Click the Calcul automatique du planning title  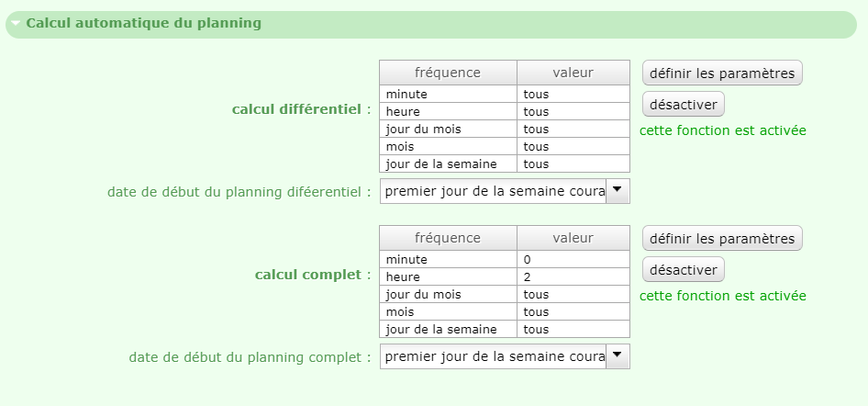coord(143,24)
